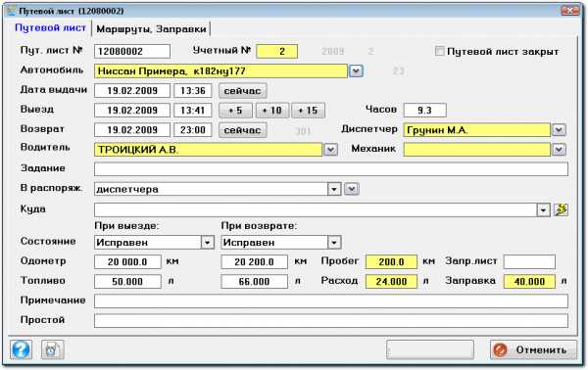
Task: Click the document clock icon button
Action: click(x=53, y=349)
